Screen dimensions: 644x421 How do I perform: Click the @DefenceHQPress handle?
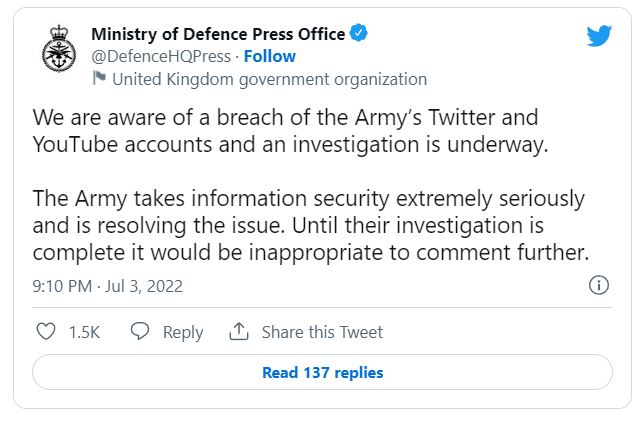(x=161, y=57)
